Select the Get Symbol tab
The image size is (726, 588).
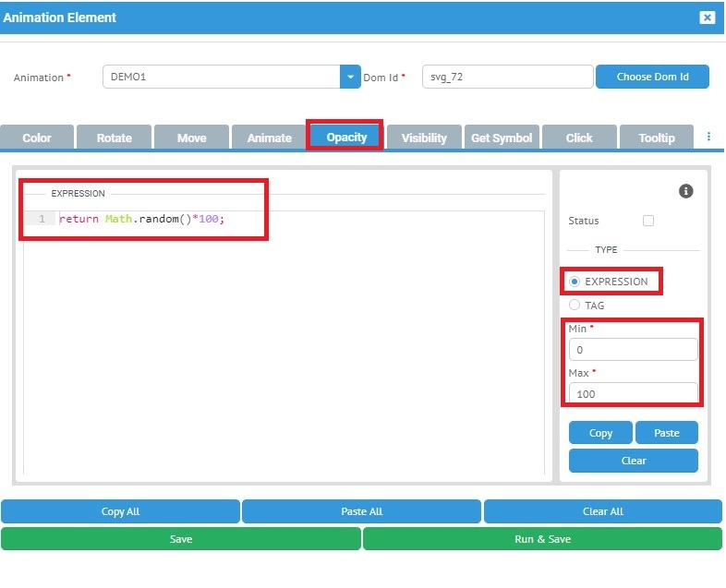pos(502,138)
